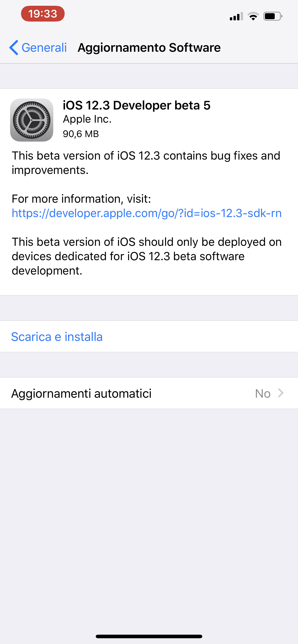Tap the battery indicator icon
The height and width of the screenshot is (644, 298).
(x=273, y=16)
